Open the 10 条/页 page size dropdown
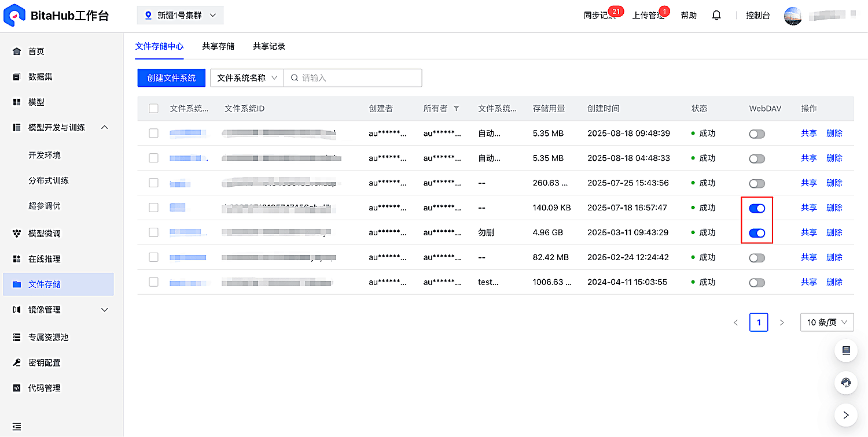The height and width of the screenshot is (437, 868). 827,323
